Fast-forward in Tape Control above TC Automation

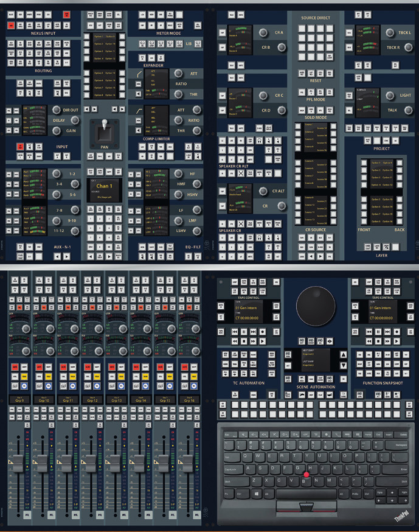click(253, 341)
